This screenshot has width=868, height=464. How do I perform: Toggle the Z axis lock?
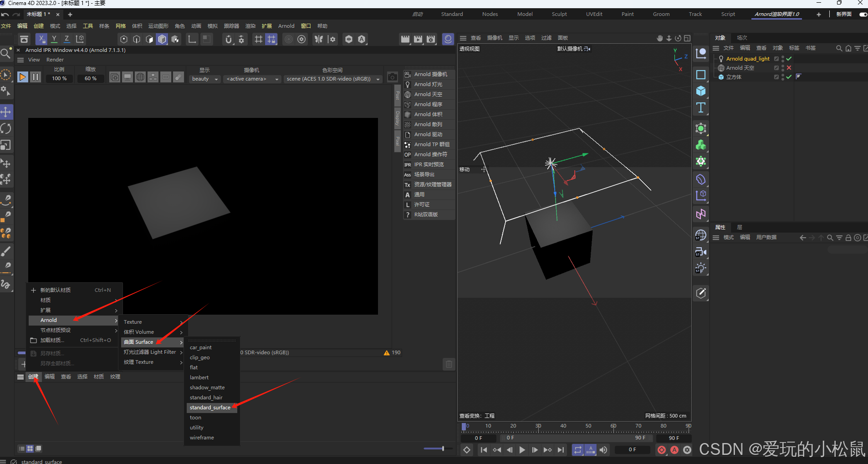67,39
